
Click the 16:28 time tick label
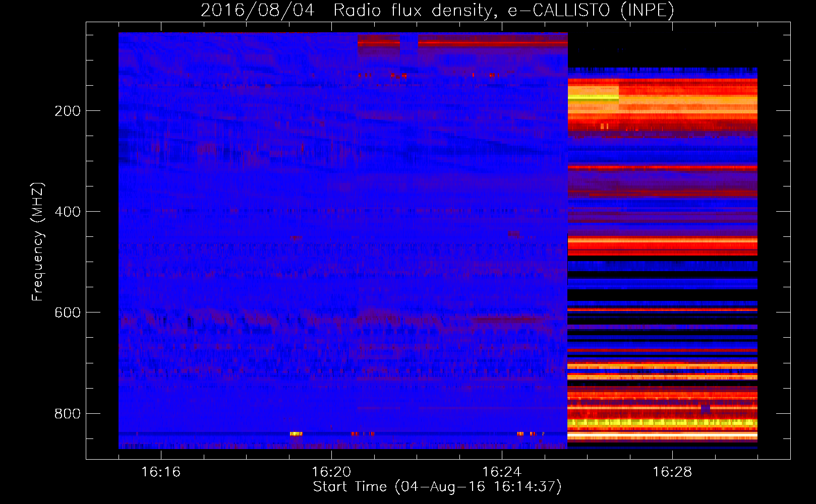coord(672,472)
